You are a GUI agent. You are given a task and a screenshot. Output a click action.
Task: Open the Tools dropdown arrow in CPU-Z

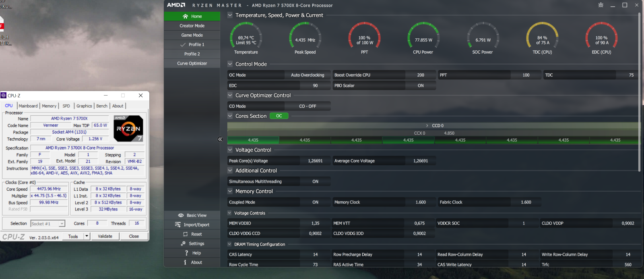click(x=87, y=236)
